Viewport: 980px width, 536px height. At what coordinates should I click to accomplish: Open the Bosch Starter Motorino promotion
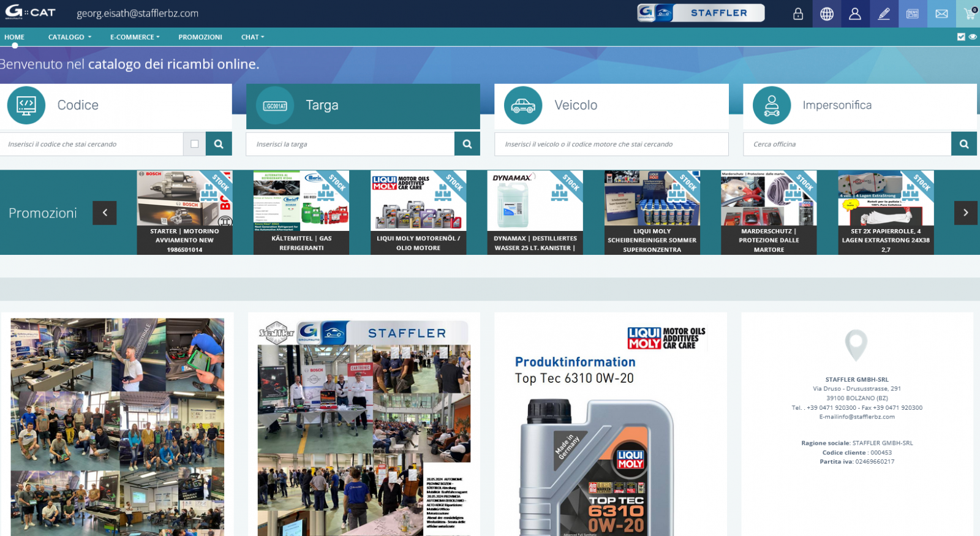184,213
